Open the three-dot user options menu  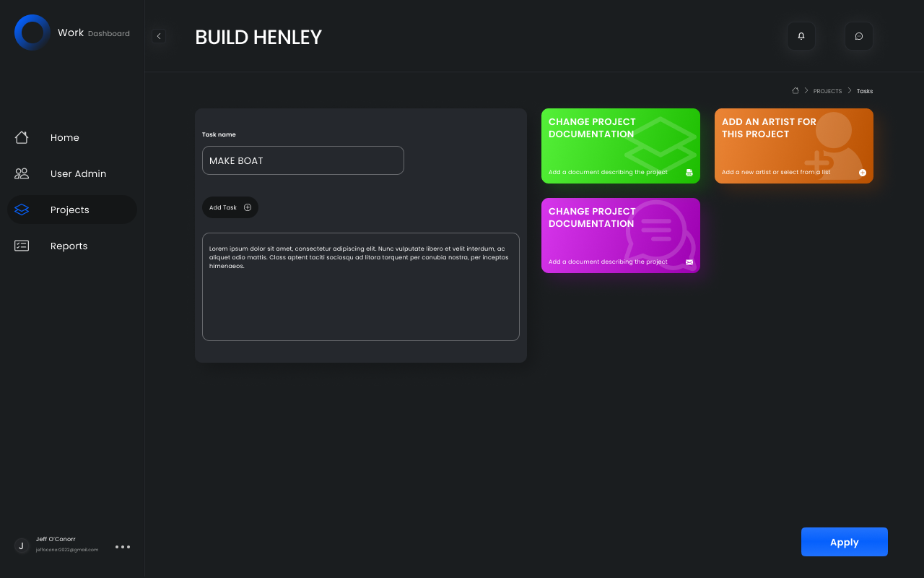coord(123,547)
